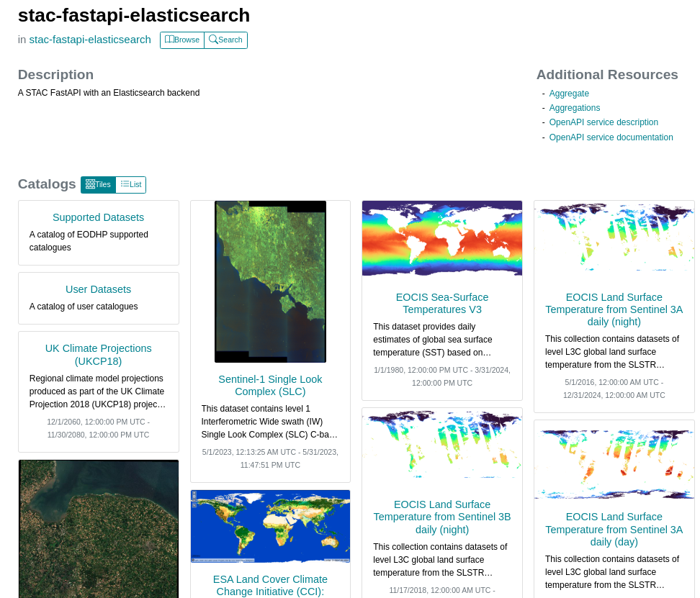Open ESA Land Cover Climate Change Initiative link

pos(270,586)
